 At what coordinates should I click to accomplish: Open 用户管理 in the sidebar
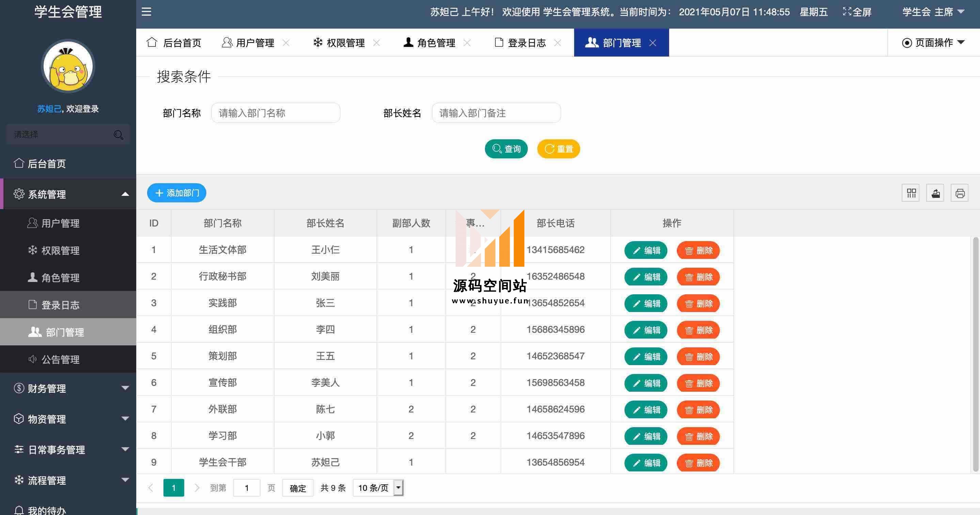[x=68, y=223]
